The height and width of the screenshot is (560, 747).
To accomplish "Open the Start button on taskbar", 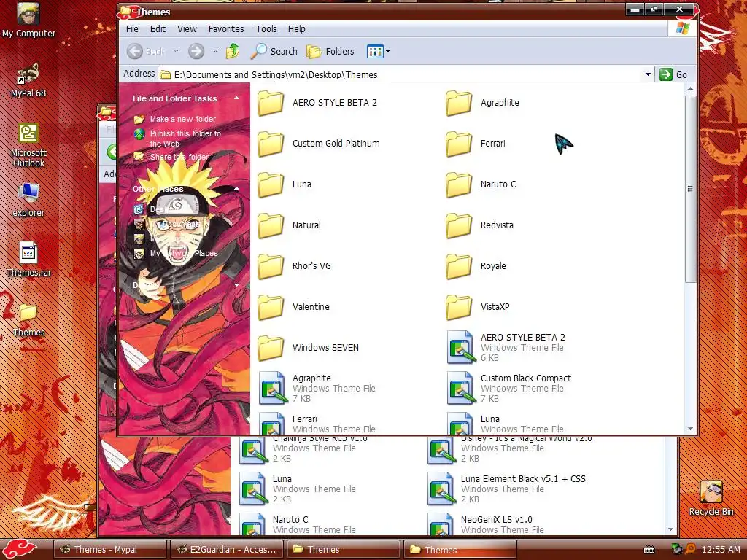I will pyautogui.click(x=20, y=550).
